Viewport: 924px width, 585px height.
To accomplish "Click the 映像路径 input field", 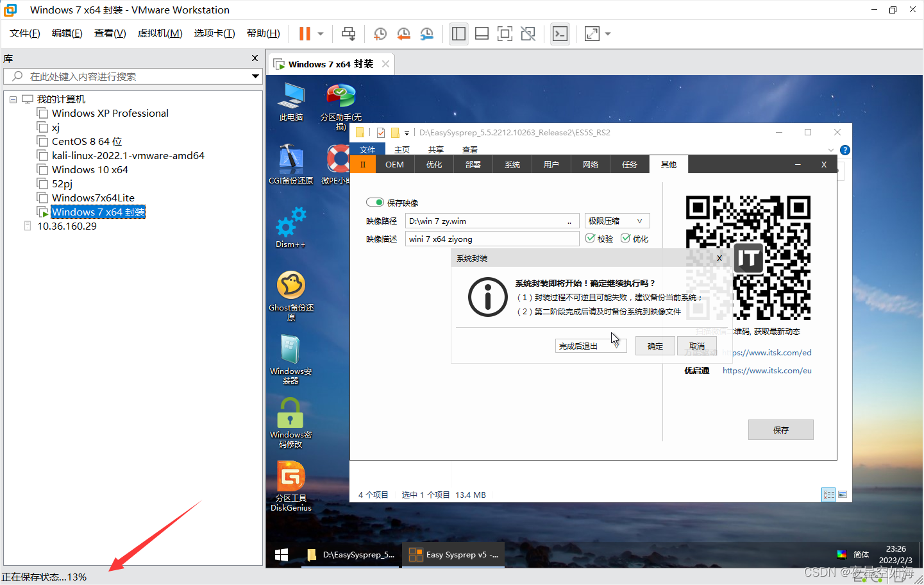I will (492, 221).
